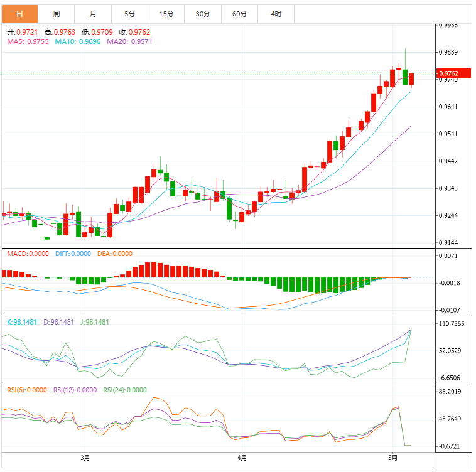
Task: Click the DEA value label
Action: [x=114, y=254]
